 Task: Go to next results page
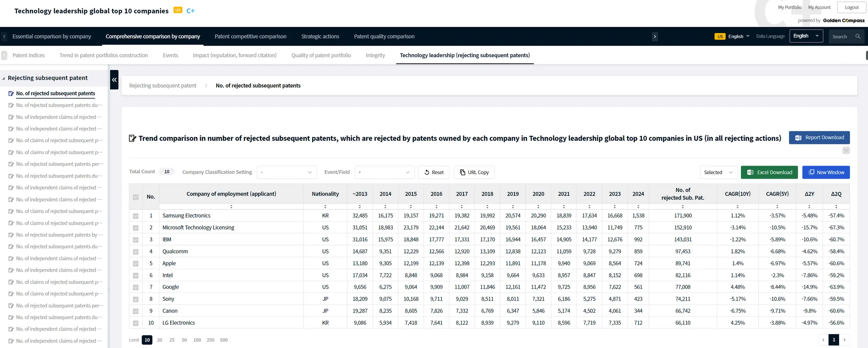(x=844, y=340)
